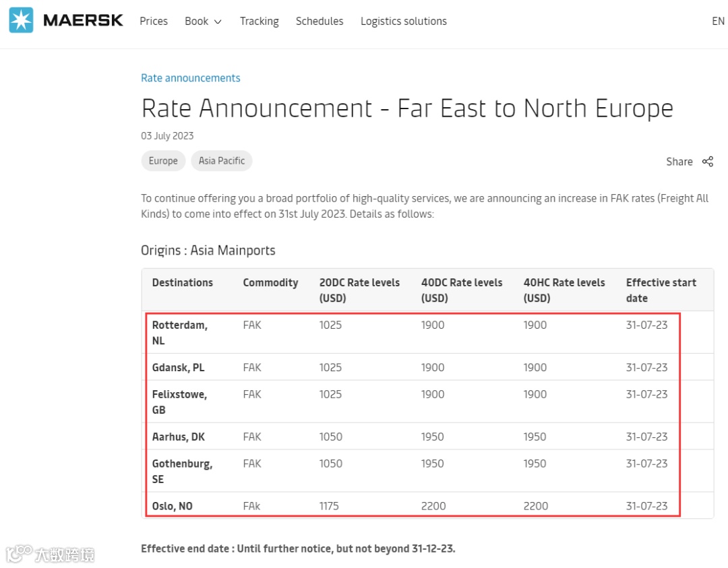Select the Europe tag

163,160
